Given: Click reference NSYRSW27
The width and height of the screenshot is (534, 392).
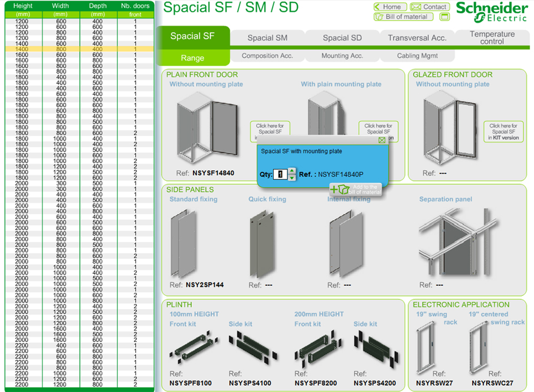Looking at the screenshot, I should 434,383.
